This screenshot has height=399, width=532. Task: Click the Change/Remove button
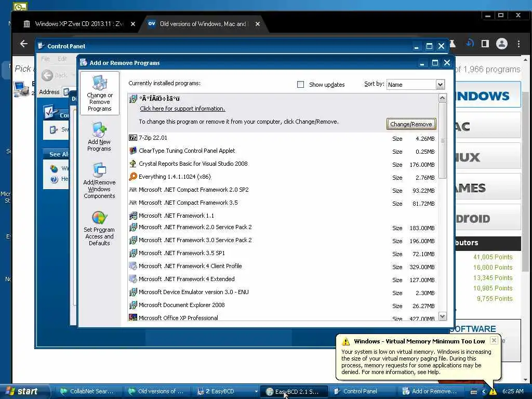(411, 124)
